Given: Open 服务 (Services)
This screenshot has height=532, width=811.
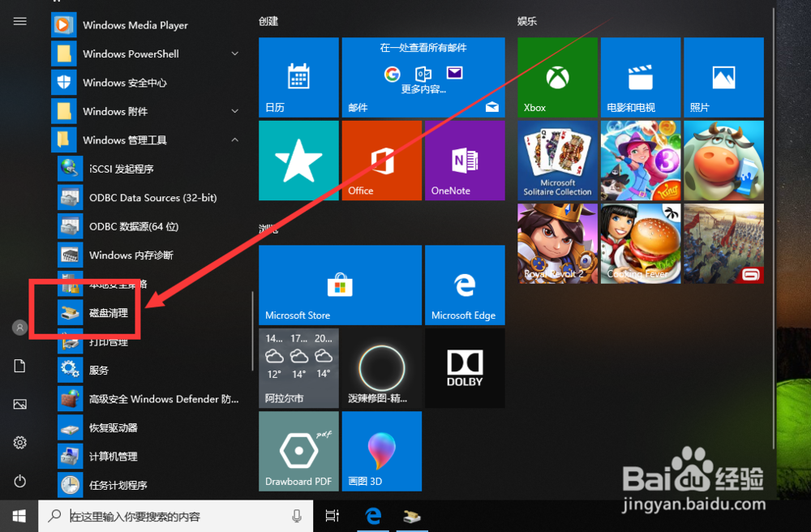Looking at the screenshot, I should point(97,370).
